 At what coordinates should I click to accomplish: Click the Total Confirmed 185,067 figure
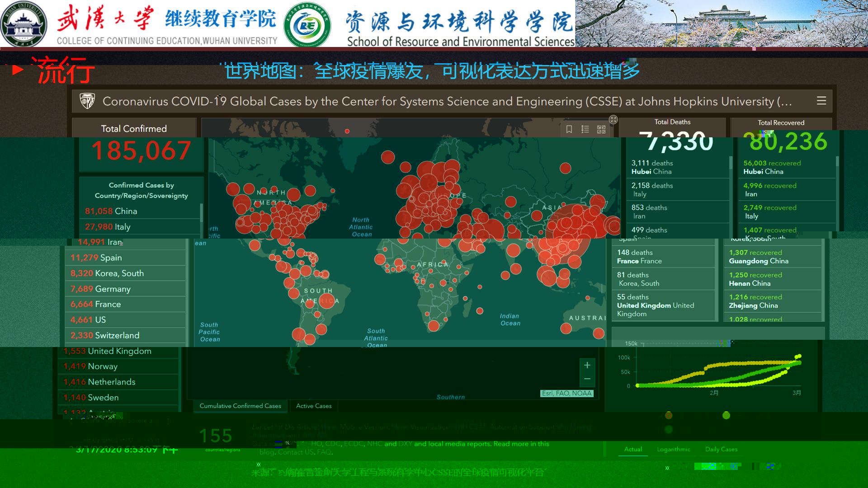(141, 151)
